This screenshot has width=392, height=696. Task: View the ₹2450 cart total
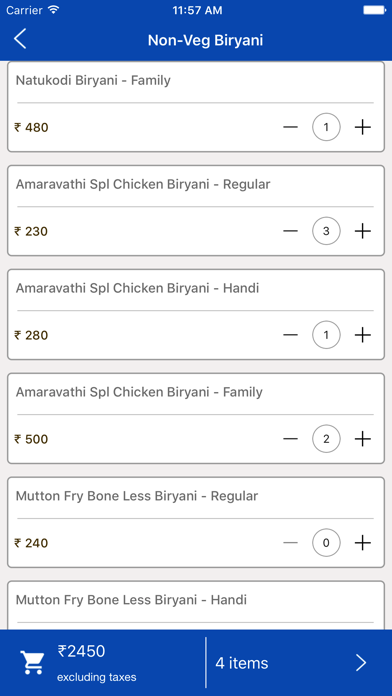[82, 651]
